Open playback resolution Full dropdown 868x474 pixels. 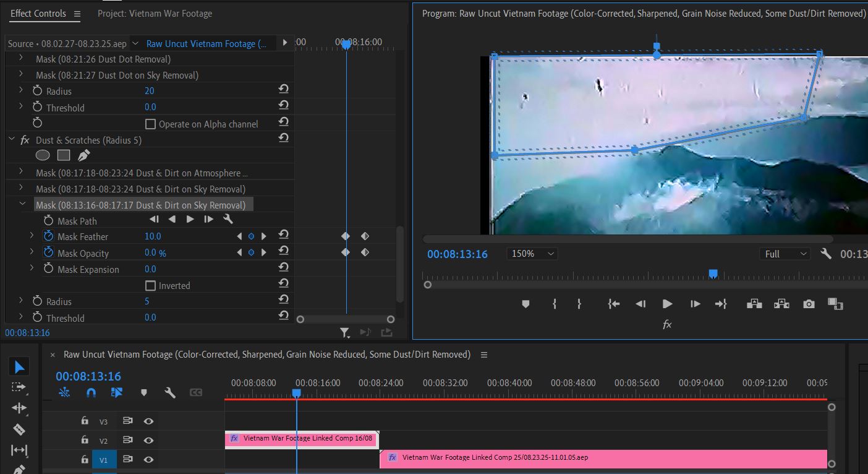coord(785,254)
